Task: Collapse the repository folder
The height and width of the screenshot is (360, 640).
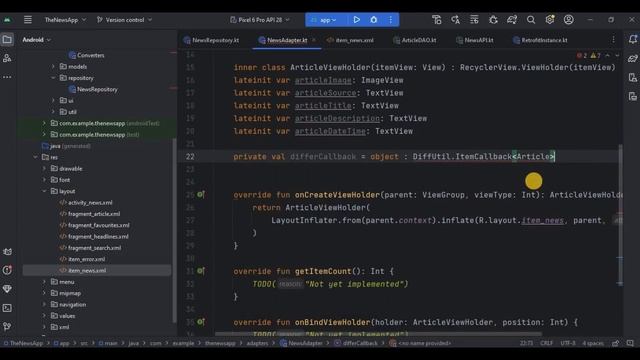Action: [53, 78]
